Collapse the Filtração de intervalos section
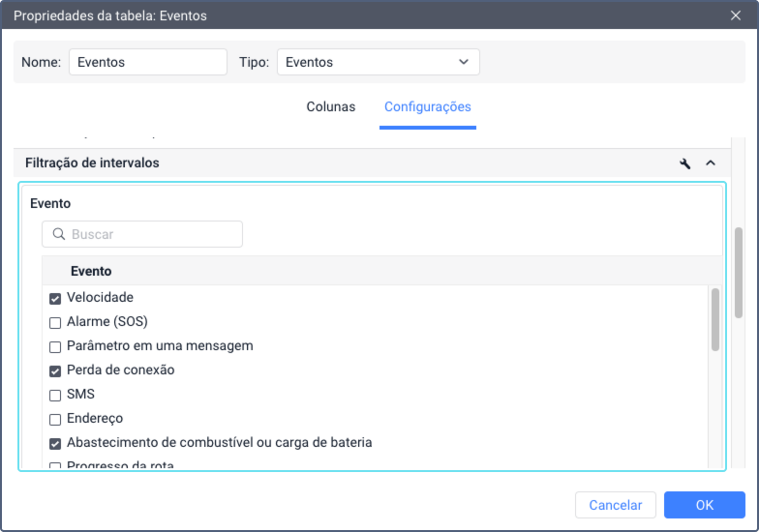The image size is (759, 532). pyautogui.click(x=710, y=163)
